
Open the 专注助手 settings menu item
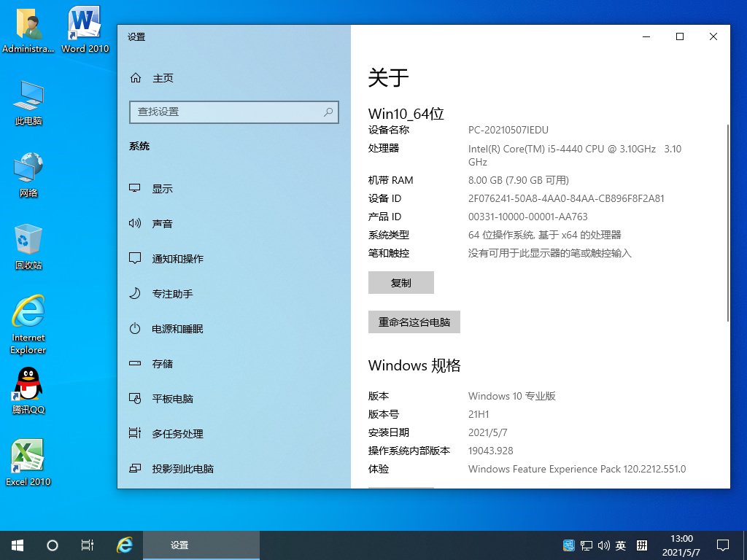pyautogui.click(x=233, y=294)
